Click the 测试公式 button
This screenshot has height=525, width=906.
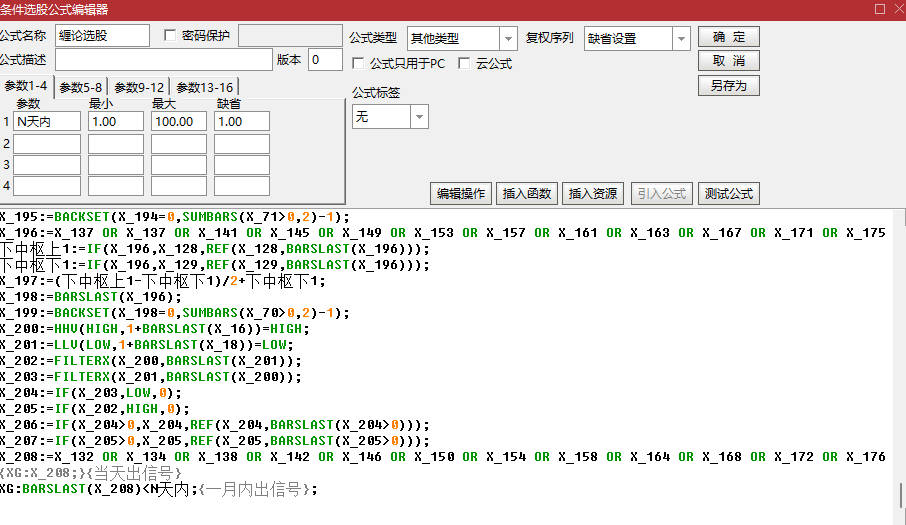[729, 193]
